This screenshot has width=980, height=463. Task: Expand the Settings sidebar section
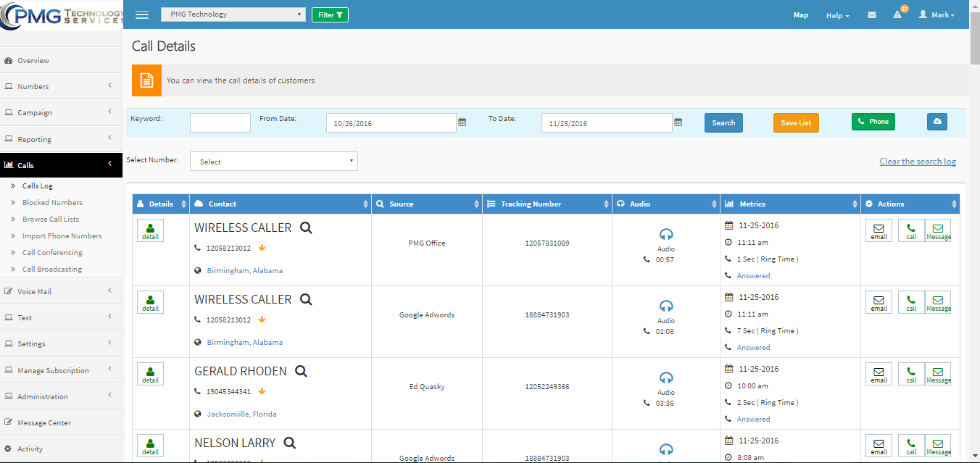[x=61, y=343]
